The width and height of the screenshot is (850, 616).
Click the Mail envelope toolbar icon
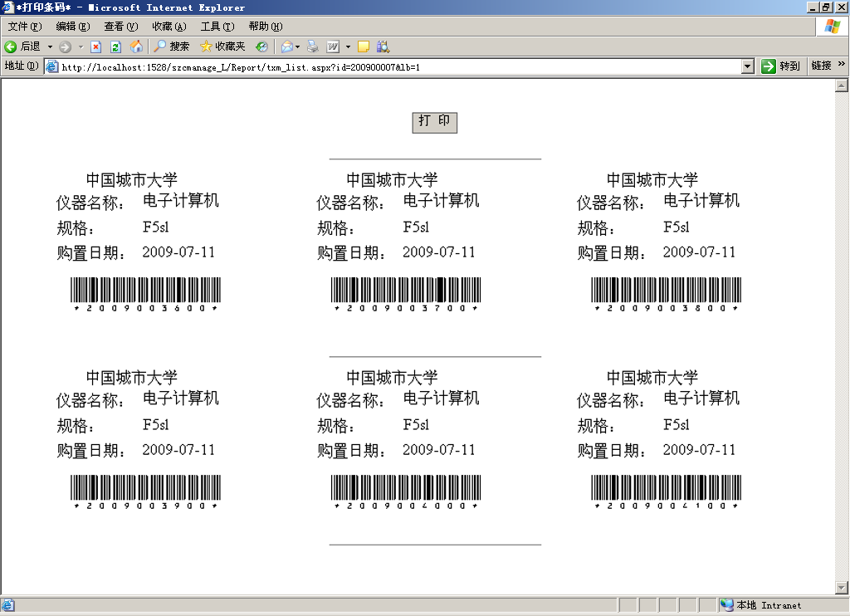(286, 46)
